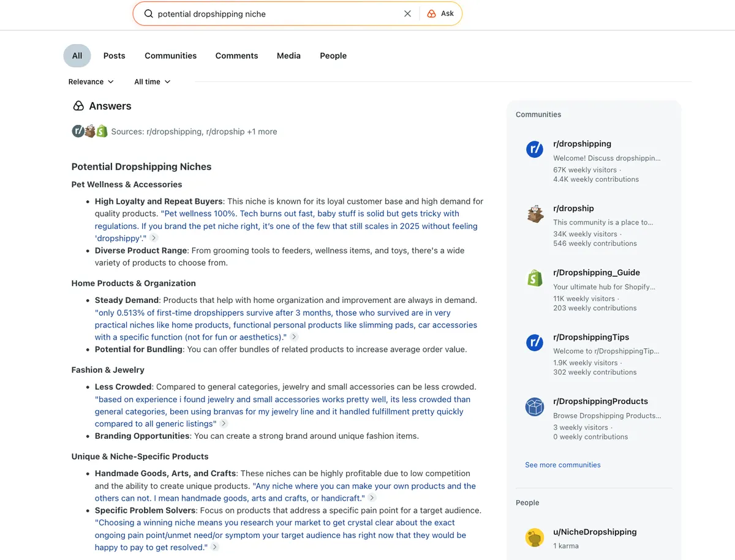Image resolution: width=735 pixels, height=560 pixels.
Task: Open the Relevance sort dropdown
Action: (90, 81)
